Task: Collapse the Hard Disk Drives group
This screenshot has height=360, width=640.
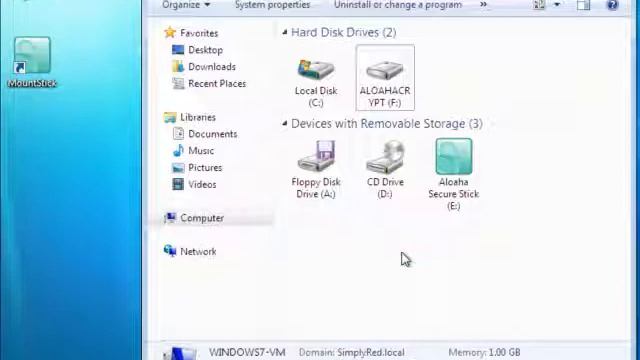Action: (284, 32)
